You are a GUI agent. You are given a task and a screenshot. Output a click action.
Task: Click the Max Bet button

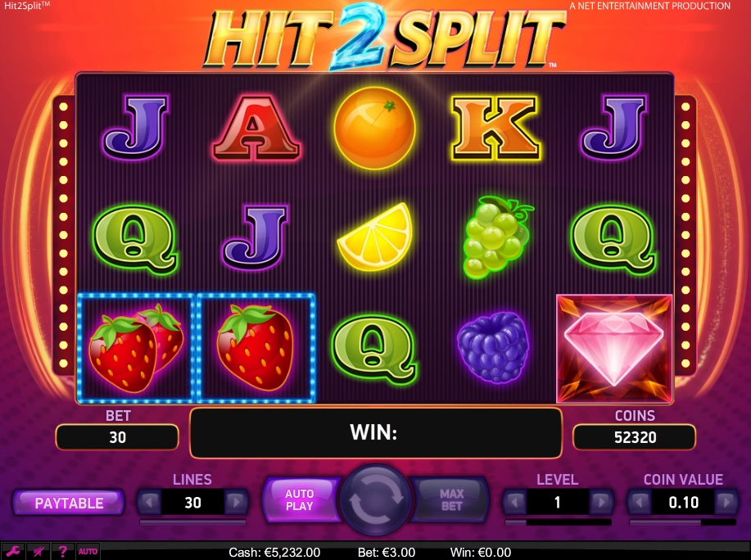[x=450, y=499]
